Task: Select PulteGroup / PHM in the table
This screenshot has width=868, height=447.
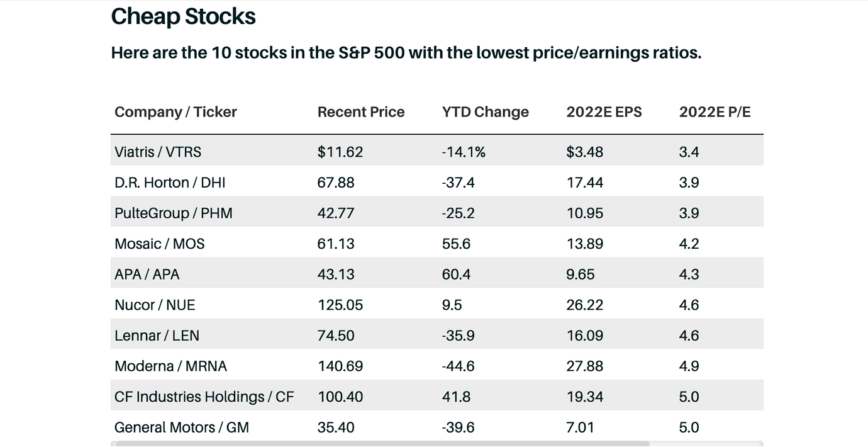Action: click(174, 213)
